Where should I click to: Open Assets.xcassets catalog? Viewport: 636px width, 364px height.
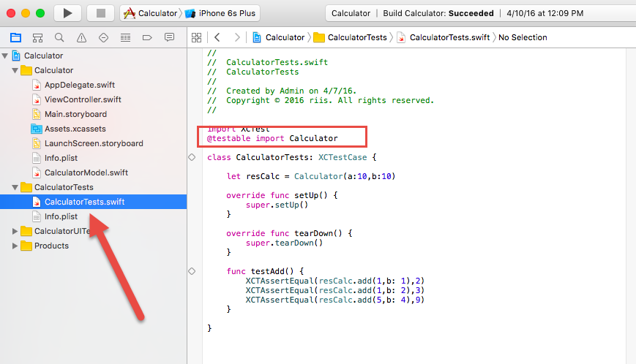(x=75, y=129)
